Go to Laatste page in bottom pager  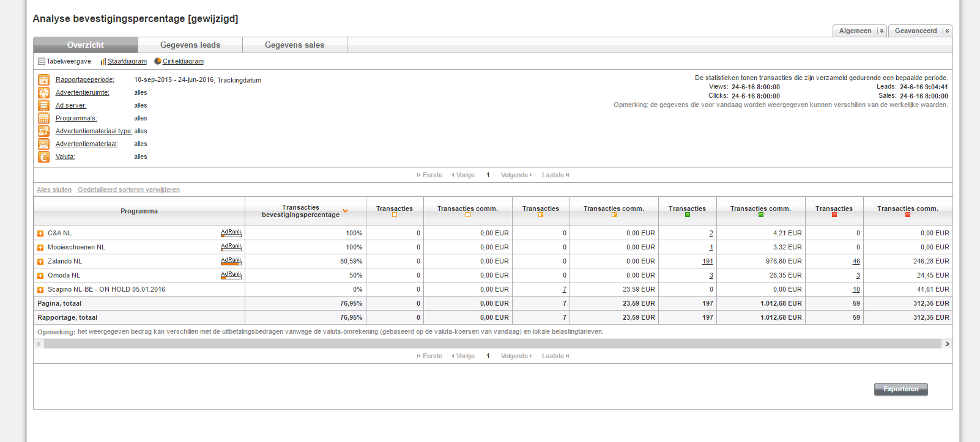click(x=555, y=356)
